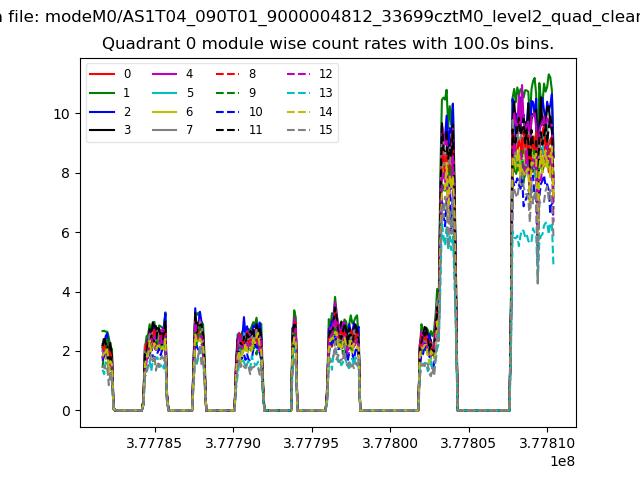This screenshot has height=480, width=640.
Task: Select the yellow solid legend line for module 6
Action: pyautogui.click(x=164, y=112)
